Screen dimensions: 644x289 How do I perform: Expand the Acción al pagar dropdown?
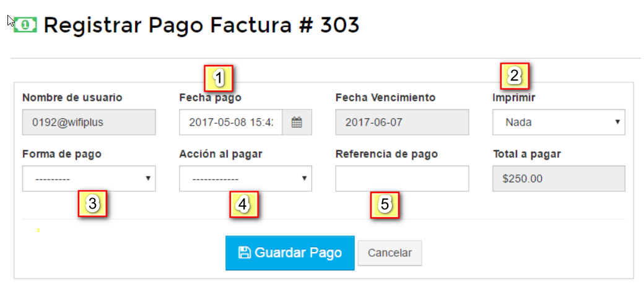click(x=245, y=179)
